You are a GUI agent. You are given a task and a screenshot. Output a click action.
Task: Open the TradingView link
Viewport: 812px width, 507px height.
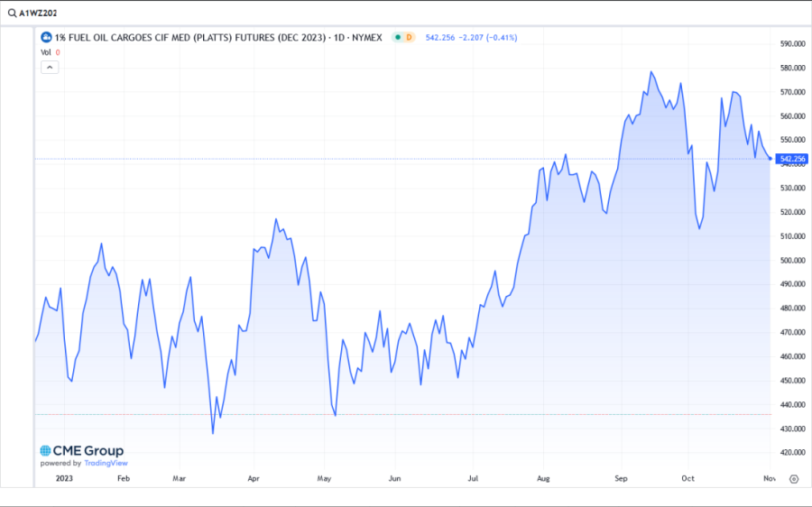(106, 464)
